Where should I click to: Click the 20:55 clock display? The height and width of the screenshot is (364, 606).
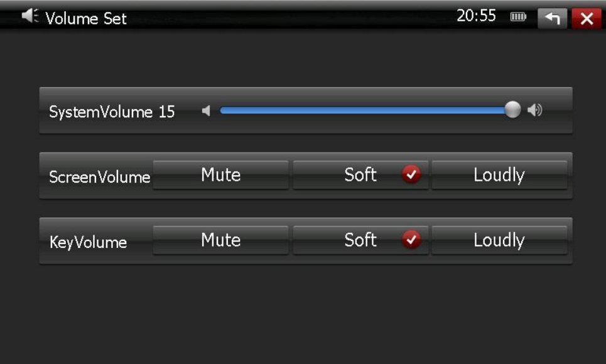[476, 16]
